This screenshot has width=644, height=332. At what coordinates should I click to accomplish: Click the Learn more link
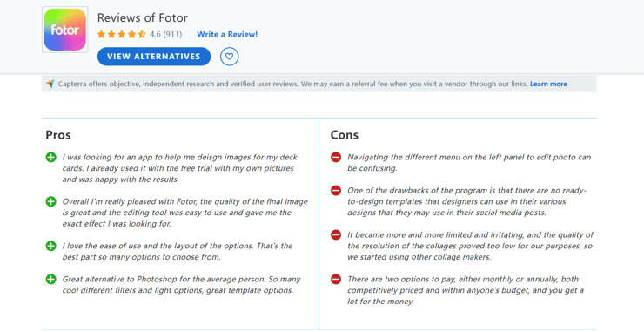(x=548, y=84)
